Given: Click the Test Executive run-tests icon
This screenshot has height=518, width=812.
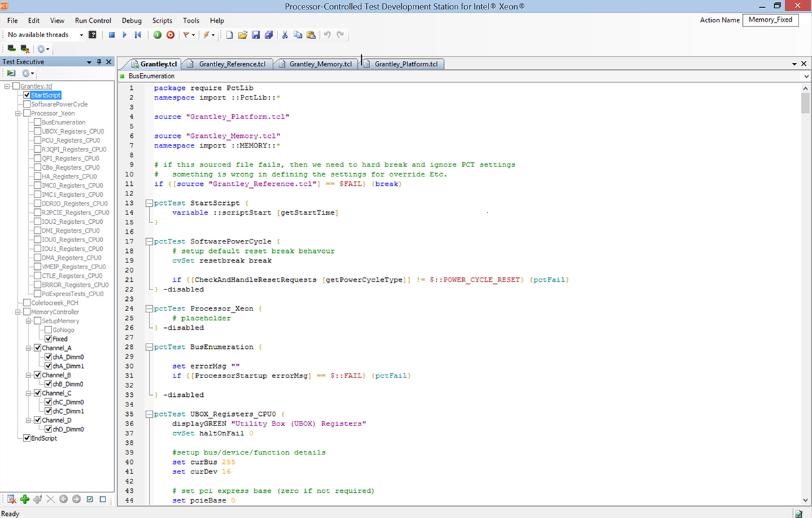Looking at the screenshot, I should [12, 73].
